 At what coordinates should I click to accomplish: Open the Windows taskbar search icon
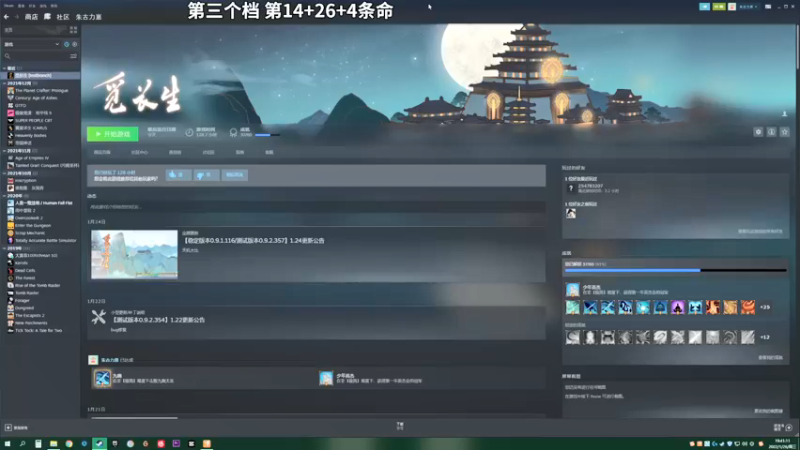click(x=22, y=444)
